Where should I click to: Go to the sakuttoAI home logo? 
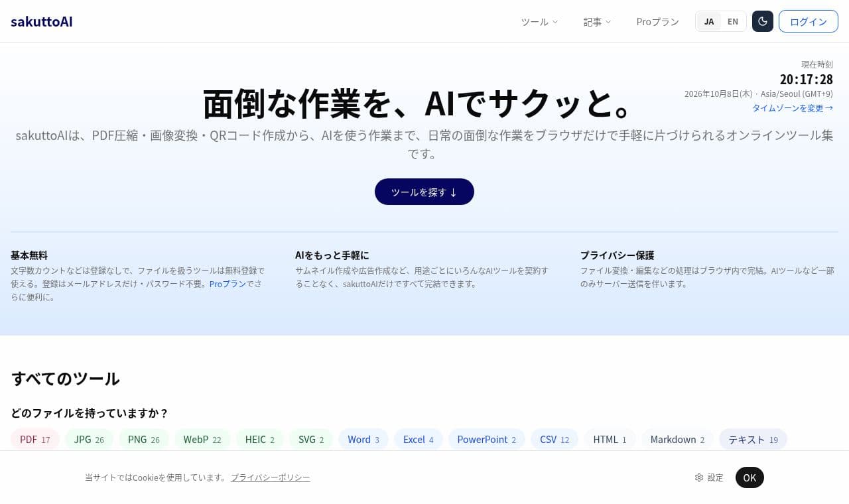click(42, 21)
